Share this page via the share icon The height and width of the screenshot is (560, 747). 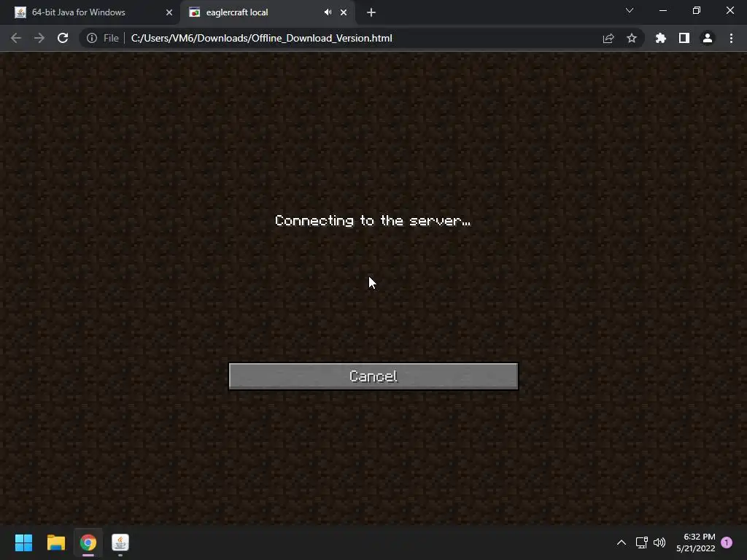pyautogui.click(x=608, y=38)
